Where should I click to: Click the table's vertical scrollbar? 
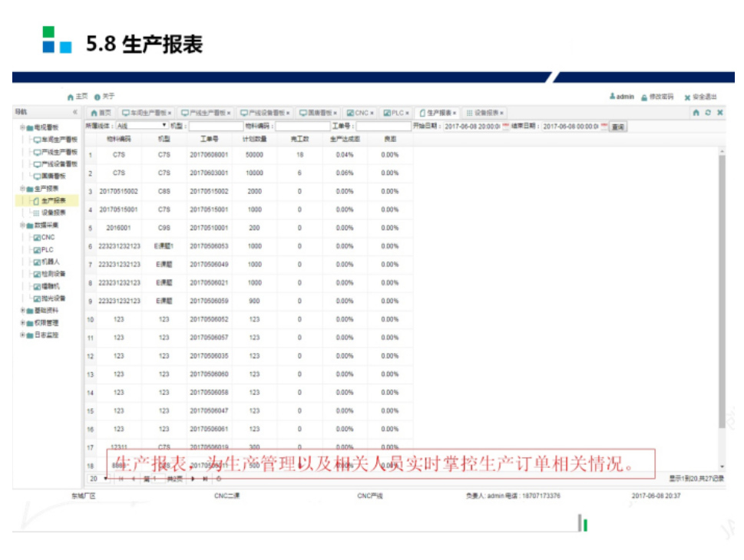click(x=721, y=292)
